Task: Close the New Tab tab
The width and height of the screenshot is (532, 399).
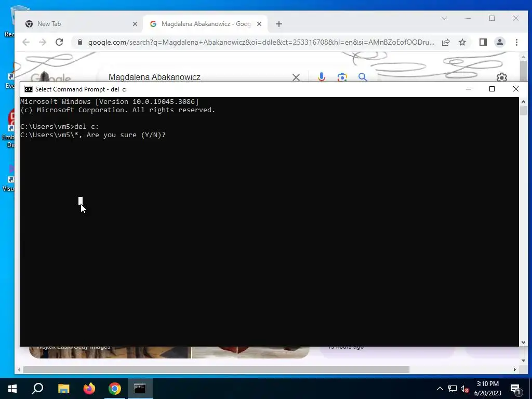Action: tap(135, 24)
